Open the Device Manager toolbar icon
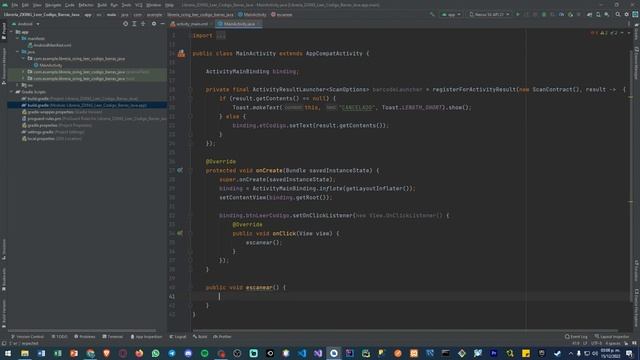The image size is (640, 360). click(x=598, y=14)
